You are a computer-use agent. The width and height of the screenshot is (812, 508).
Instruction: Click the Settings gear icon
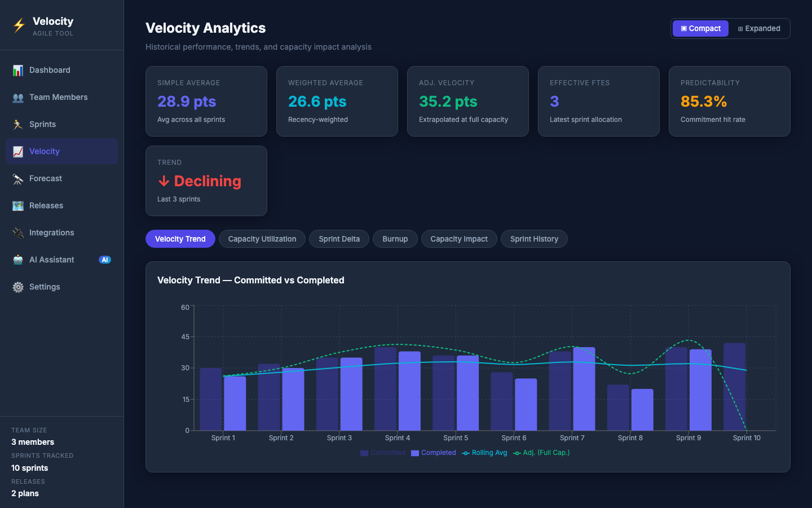18,287
